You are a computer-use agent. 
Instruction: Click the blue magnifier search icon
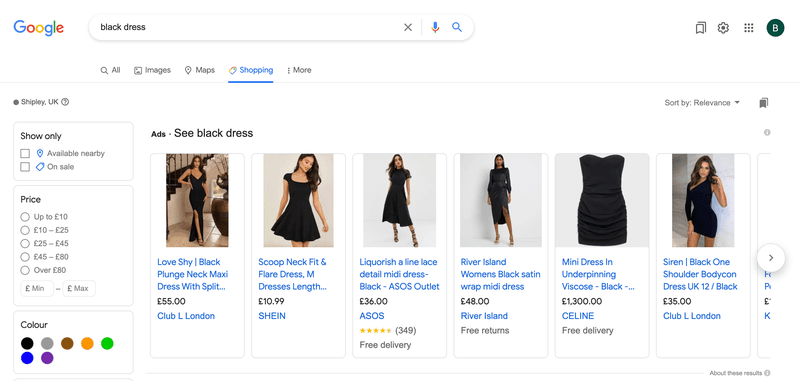457,27
